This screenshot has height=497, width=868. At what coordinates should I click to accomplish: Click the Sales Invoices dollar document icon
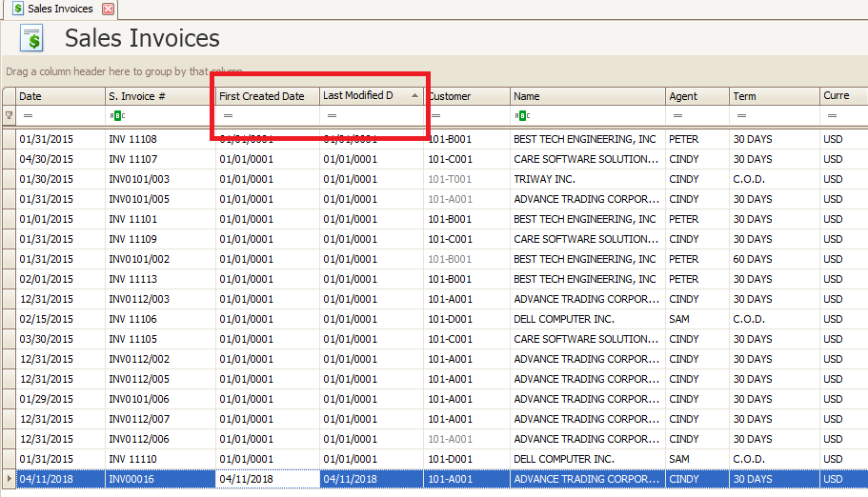[x=31, y=38]
